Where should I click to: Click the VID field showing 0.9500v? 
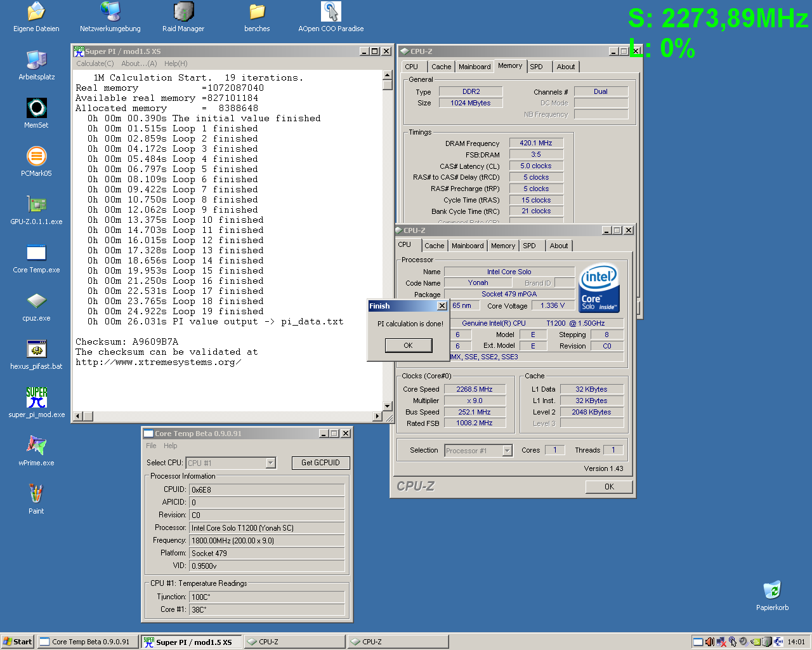tap(267, 566)
